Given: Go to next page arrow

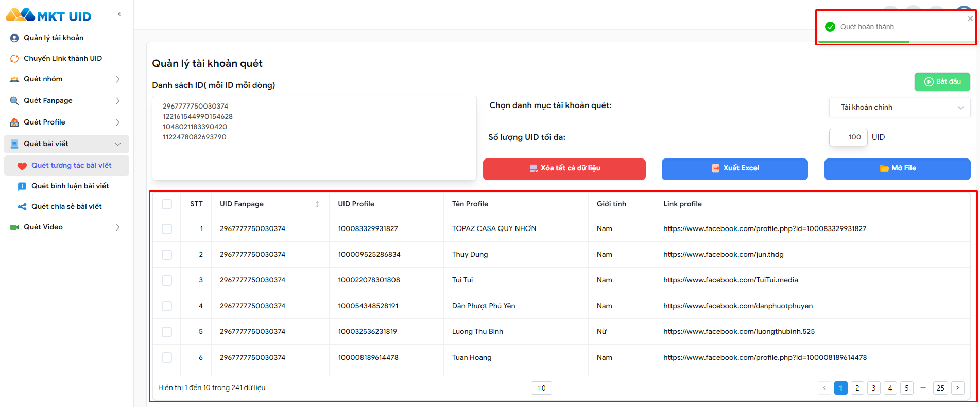Looking at the screenshot, I should coord(957,388).
